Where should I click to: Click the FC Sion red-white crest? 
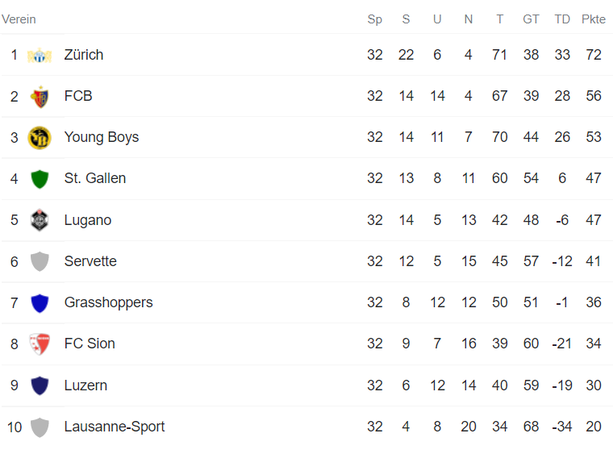click(x=39, y=344)
